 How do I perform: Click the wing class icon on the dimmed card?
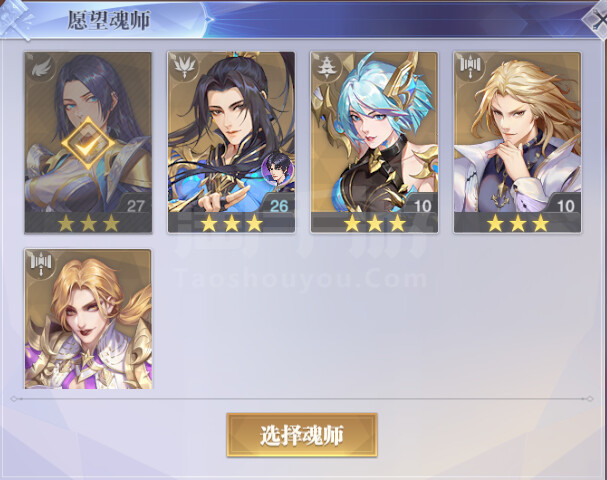coord(41,68)
